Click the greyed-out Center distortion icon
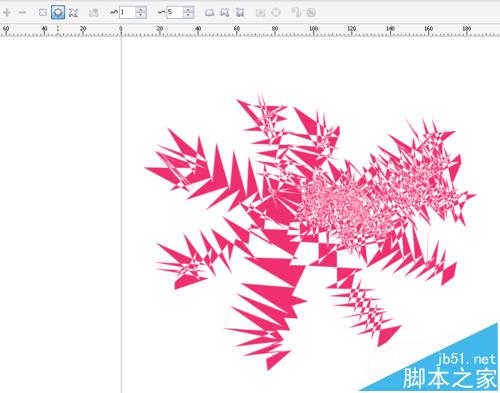The width and height of the screenshot is (500, 393). [260, 13]
